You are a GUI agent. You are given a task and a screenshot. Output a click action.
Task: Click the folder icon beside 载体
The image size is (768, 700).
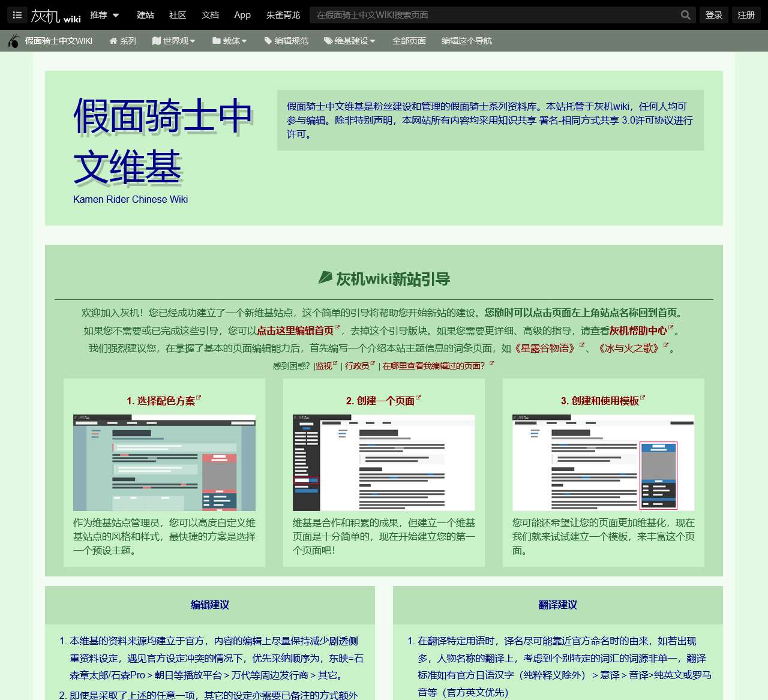(217, 41)
